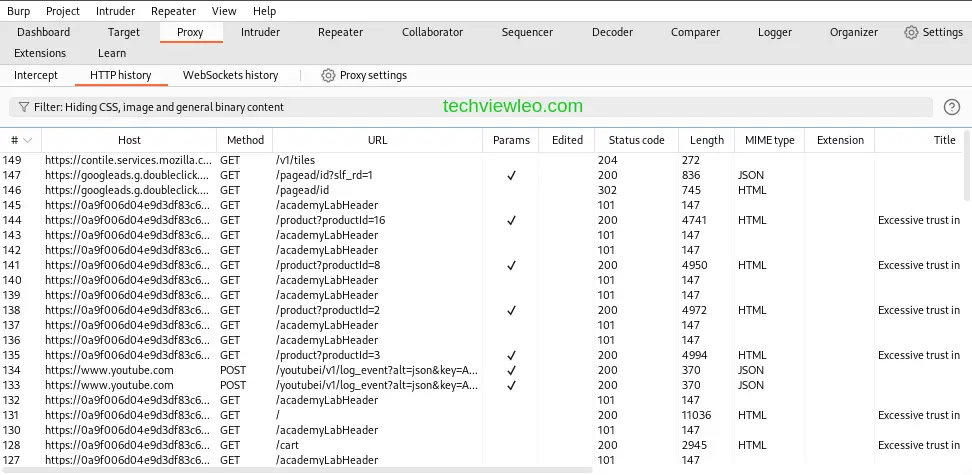The width and height of the screenshot is (972, 475).
Task: Click Params checkmark for request 134
Action: coord(511,370)
